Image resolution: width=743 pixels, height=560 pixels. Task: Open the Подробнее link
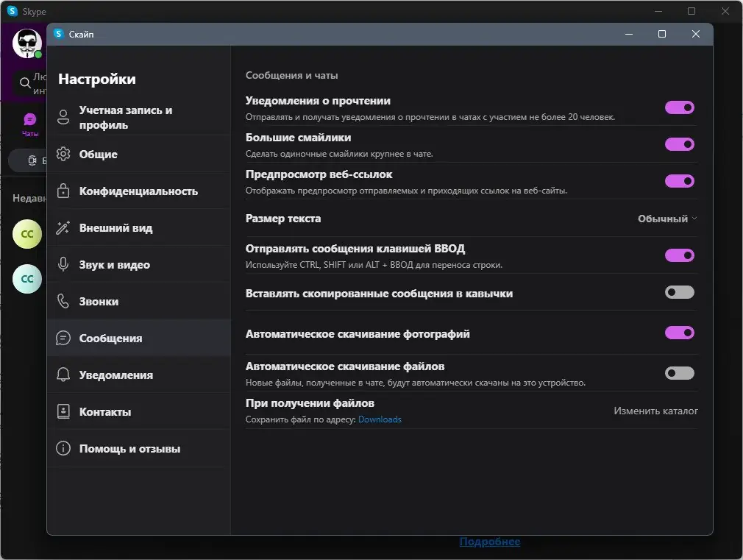[x=489, y=542]
